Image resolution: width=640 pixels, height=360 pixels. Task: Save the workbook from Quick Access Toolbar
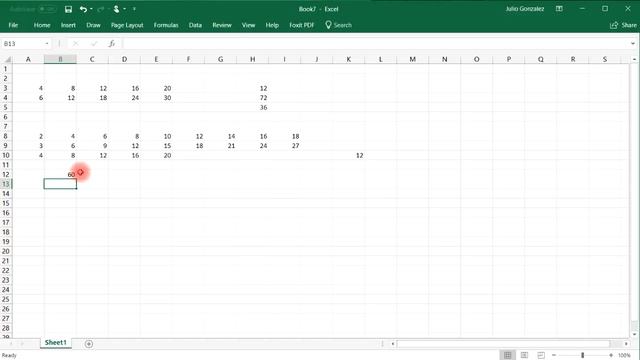[68, 9]
